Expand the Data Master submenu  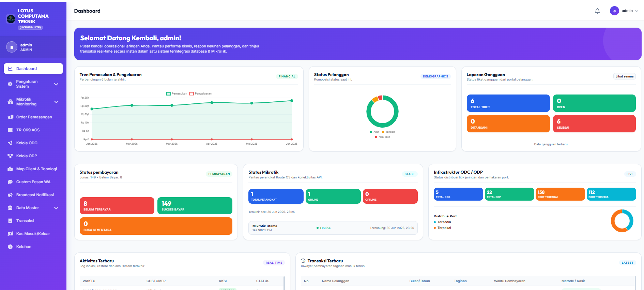click(x=56, y=208)
